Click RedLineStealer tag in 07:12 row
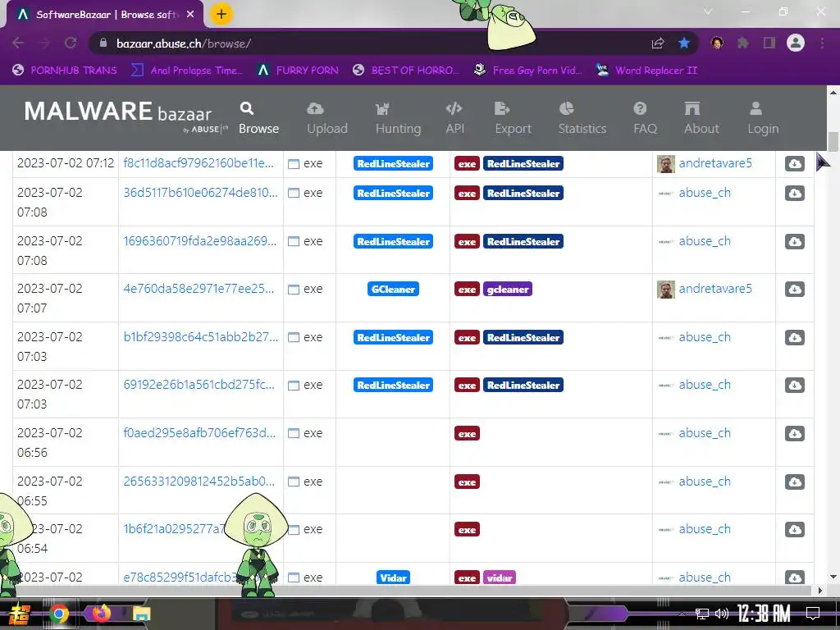840x630 pixels. click(523, 163)
